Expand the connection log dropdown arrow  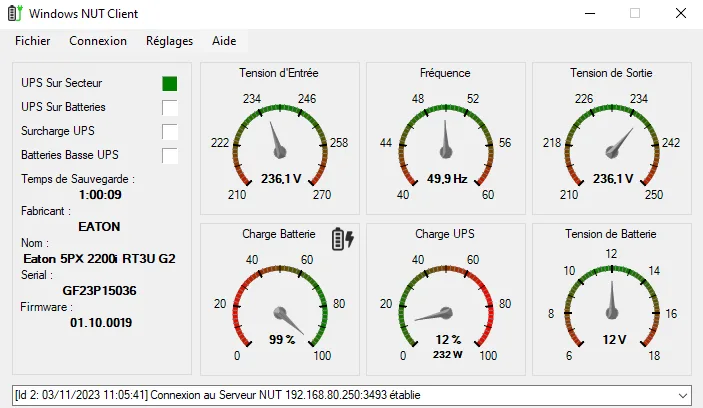682,395
